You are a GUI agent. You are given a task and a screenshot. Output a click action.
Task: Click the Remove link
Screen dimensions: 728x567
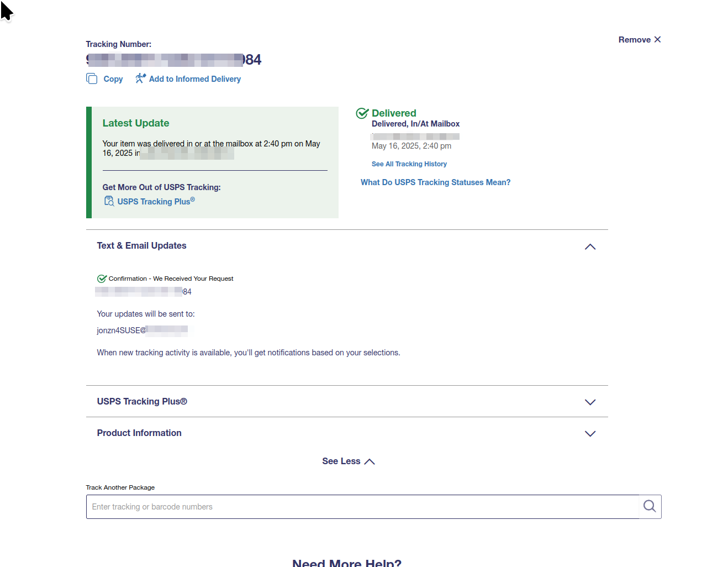point(635,39)
